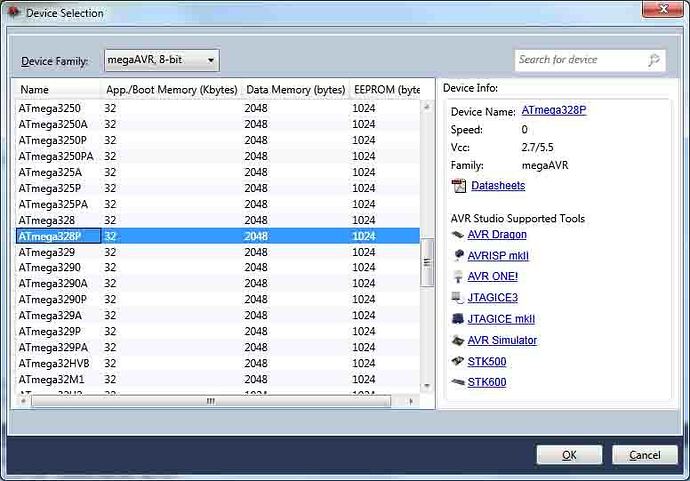Click the AVR Dragon tool icon

point(457,234)
